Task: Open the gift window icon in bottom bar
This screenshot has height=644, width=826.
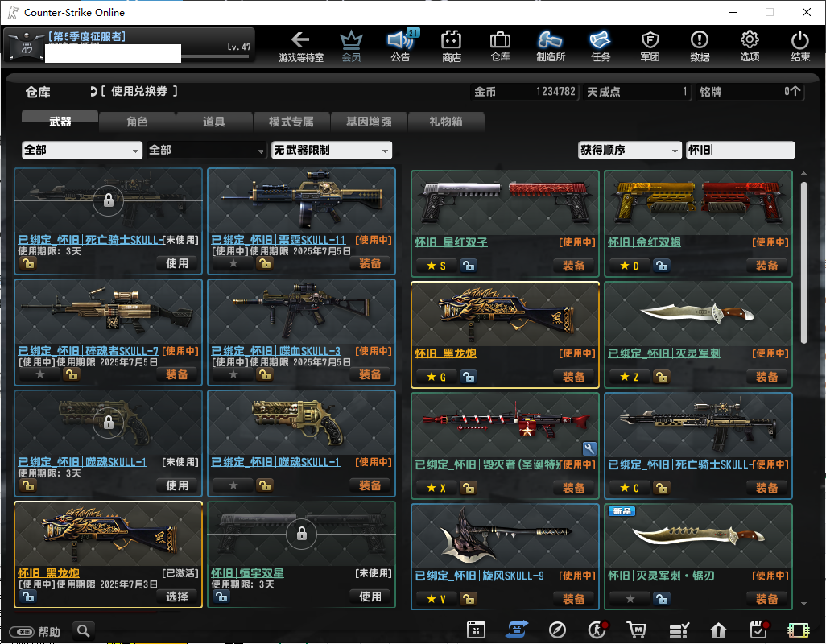Action: (x=476, y=630)
